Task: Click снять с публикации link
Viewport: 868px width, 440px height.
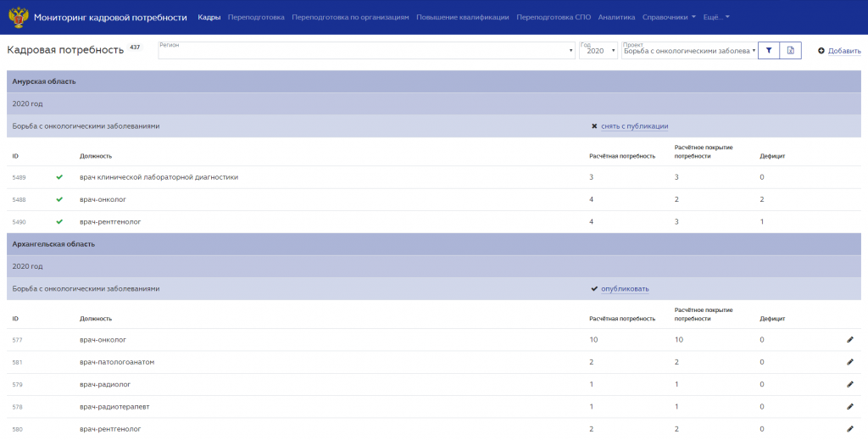Action: (x=634, y=126)
